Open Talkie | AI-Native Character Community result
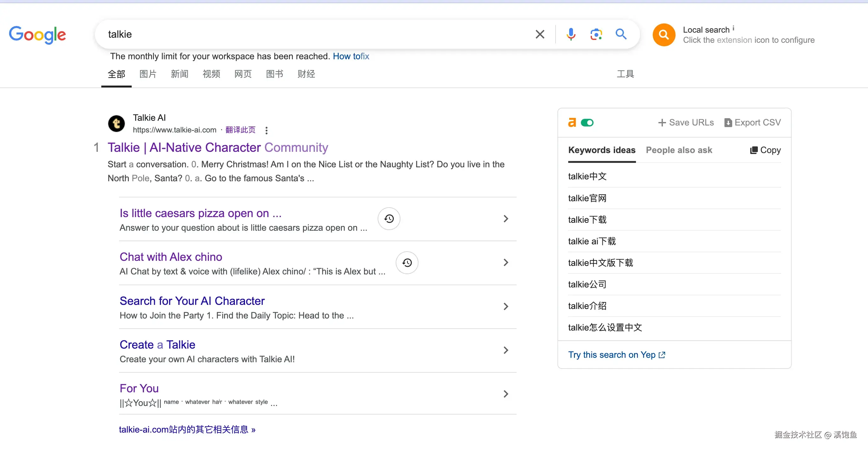This screenshot has width=868, height=450. click(x=218, y=147)
